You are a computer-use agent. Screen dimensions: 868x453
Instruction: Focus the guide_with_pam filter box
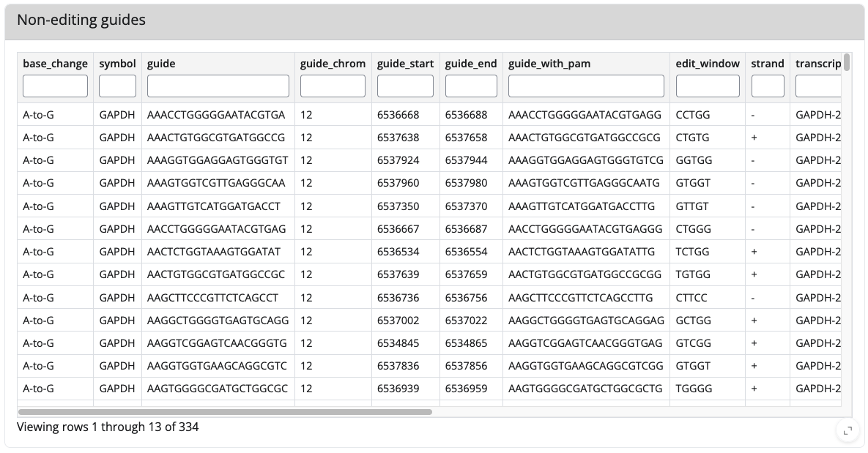pyautogui.click(x=586, y=86)
